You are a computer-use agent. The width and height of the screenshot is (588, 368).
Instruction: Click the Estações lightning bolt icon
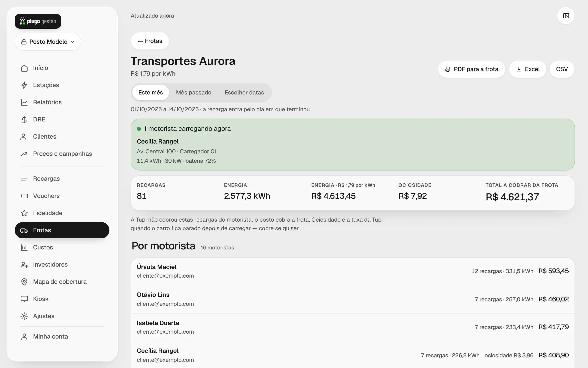click(24, 85)
